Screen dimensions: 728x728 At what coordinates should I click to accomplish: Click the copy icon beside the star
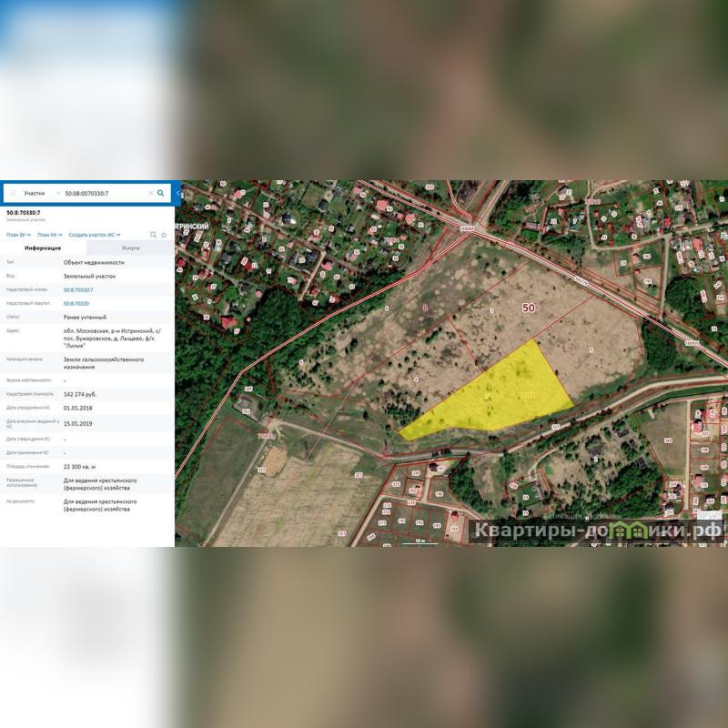point(153,235)
